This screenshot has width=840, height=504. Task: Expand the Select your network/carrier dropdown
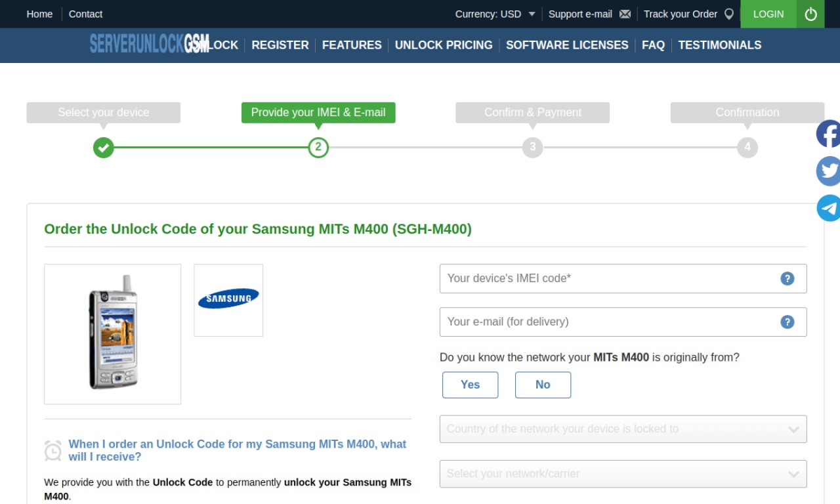623,474
